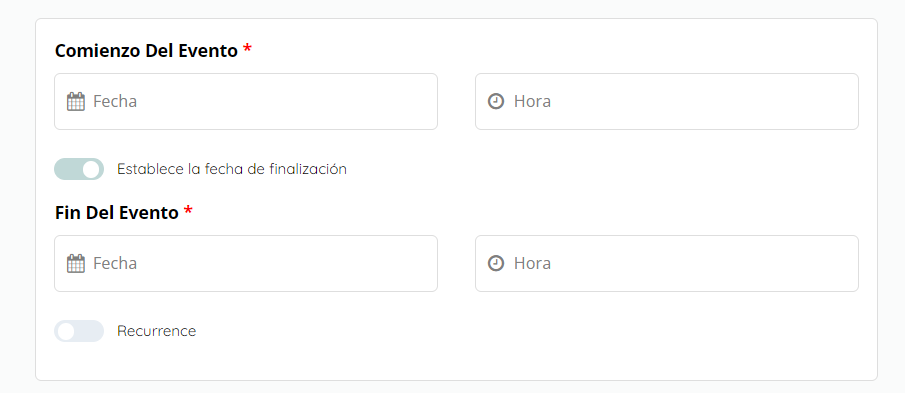Click the 'Hora' placeholder text in event start
905x393 pixels.
click(x=532, y=102)
